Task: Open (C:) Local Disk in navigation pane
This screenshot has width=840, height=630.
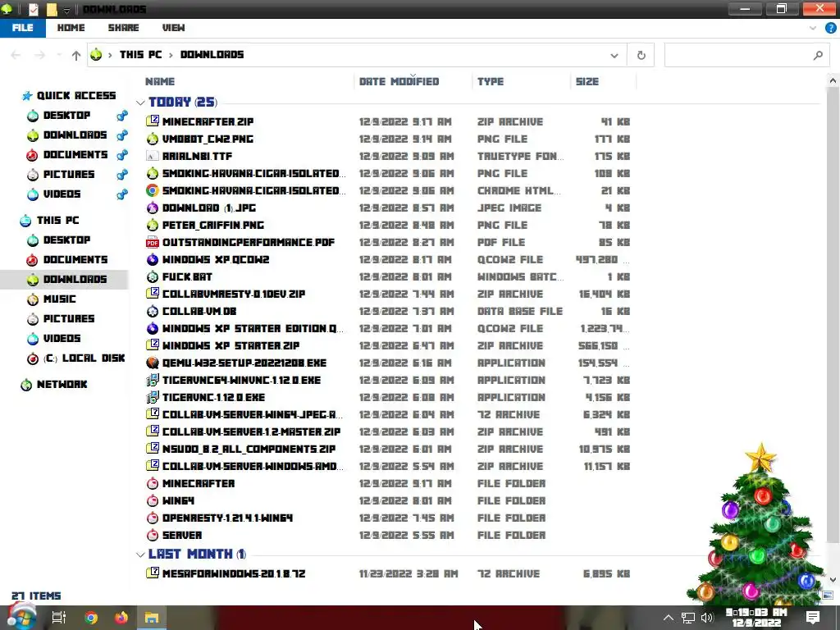Action: click(x=84, y=358)
